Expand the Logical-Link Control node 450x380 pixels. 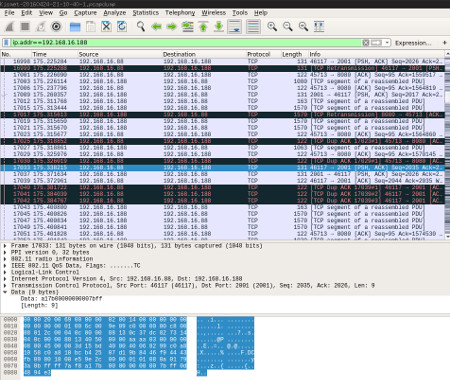[5, 272]
